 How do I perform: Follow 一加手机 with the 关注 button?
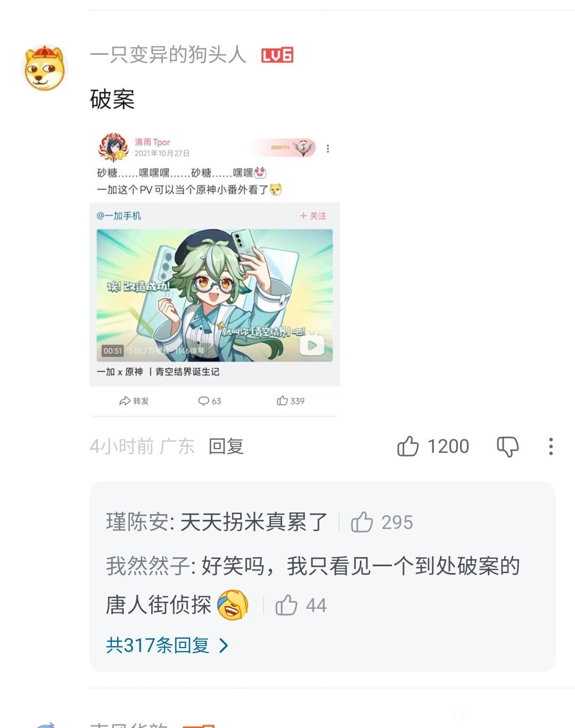coord(313,216)
